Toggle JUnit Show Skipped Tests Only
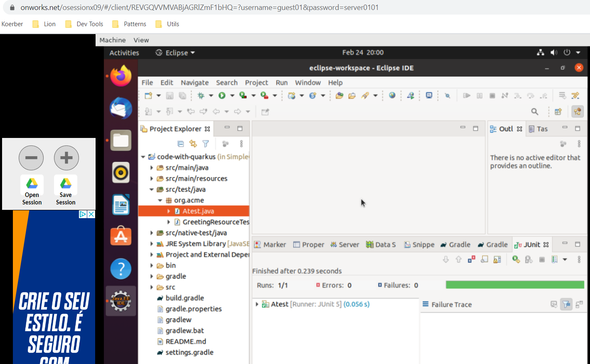590x364 pixels. 484,259
